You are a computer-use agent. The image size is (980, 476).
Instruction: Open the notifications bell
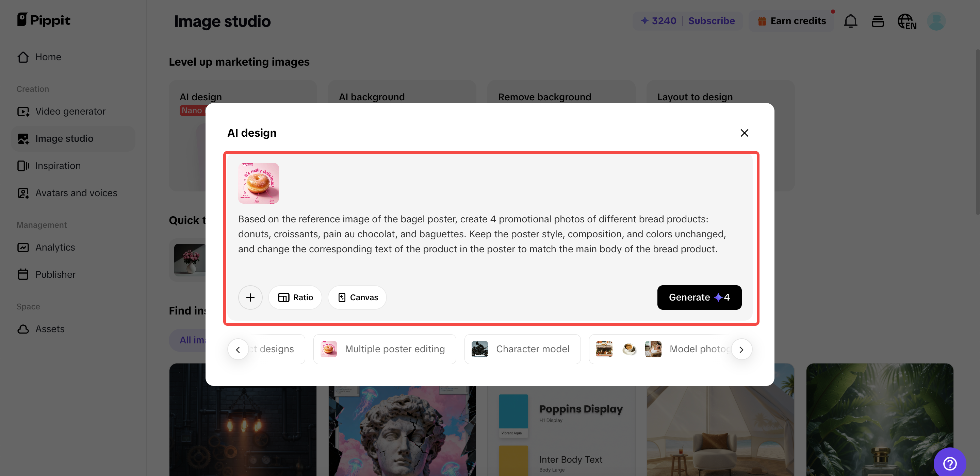click(x=850, y=21)
